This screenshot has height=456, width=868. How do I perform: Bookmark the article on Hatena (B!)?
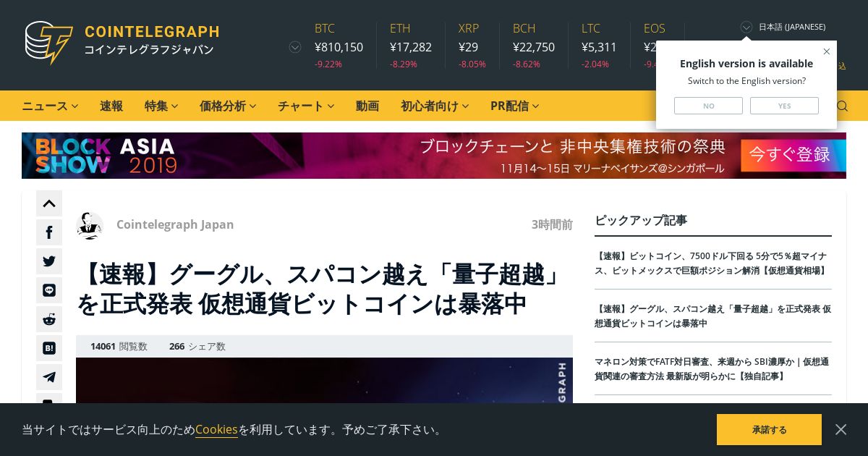[x=49, y=348]
